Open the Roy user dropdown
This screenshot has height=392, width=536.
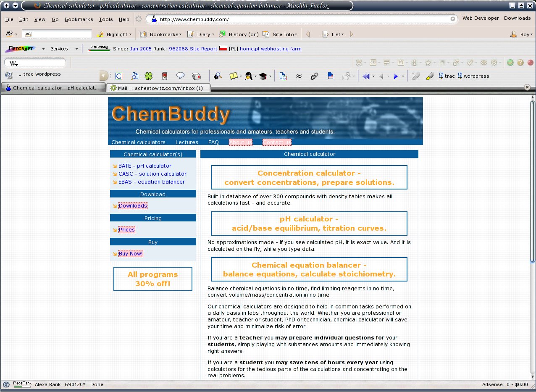click(x=522, y=34)
